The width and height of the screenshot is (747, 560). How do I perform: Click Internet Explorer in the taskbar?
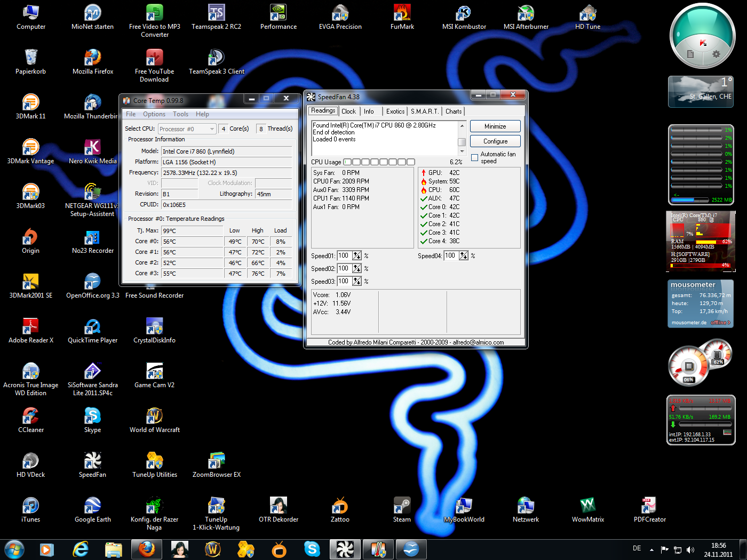coord(81,549)
